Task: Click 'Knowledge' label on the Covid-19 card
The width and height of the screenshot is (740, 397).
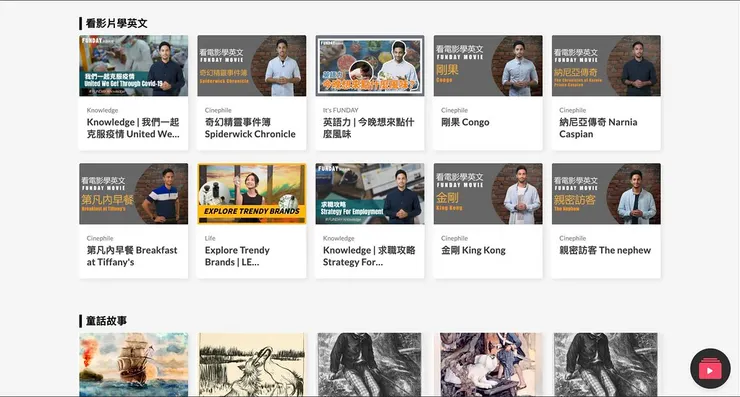Action: 102,110
